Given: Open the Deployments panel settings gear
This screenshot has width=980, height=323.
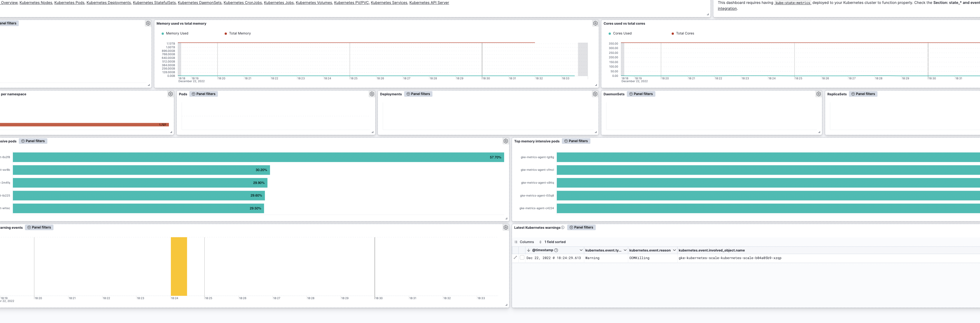Looking at the screenshot, I should tap(595, 94).
